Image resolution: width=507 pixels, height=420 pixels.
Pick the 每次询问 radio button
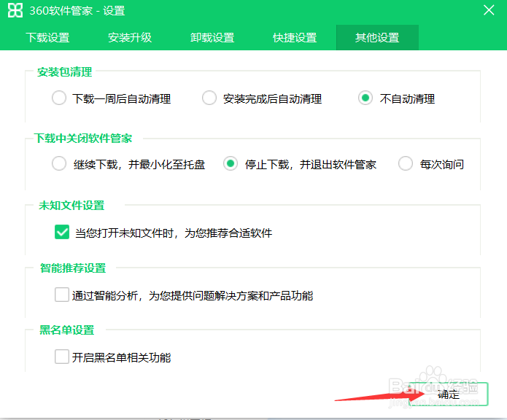point(406,163)
